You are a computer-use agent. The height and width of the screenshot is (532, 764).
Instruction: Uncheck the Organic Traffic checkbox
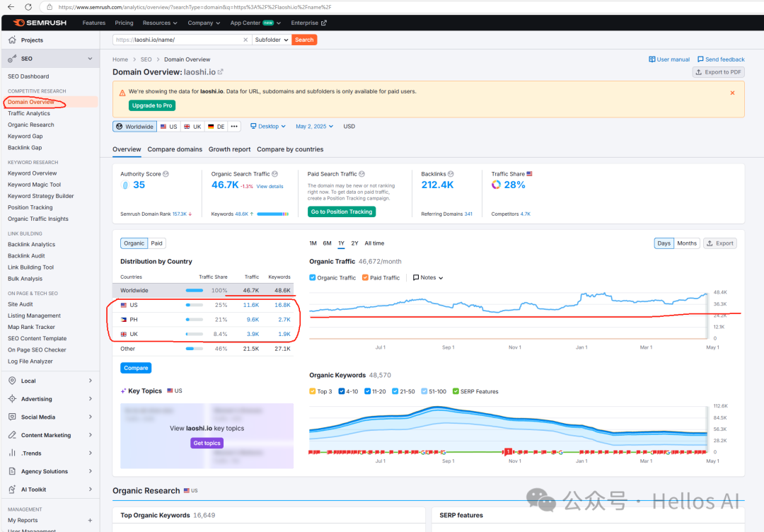tap(313, 278)
